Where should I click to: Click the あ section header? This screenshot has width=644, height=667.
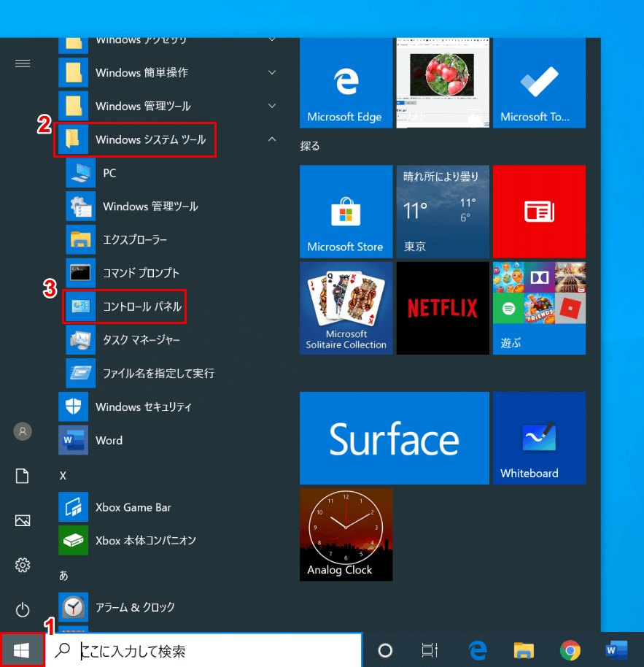[63, 576]
